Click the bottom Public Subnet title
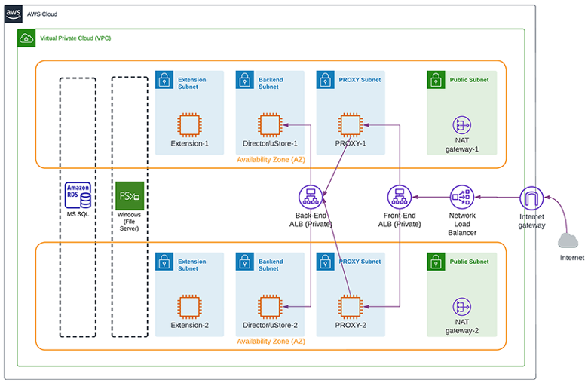Viewport: 588px width, 383px height. [x=469, y=262]
